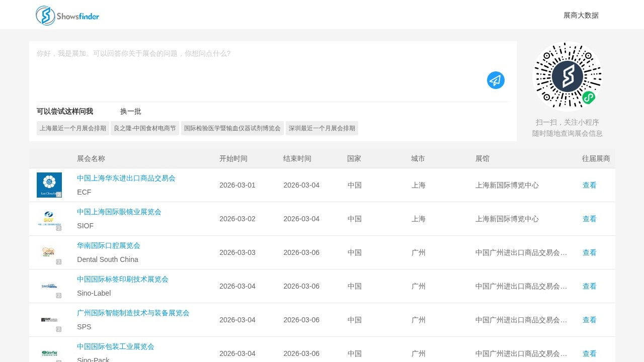644x362 pixels.
Task: Click the mini-program QR code
Action: pos(567,76)
